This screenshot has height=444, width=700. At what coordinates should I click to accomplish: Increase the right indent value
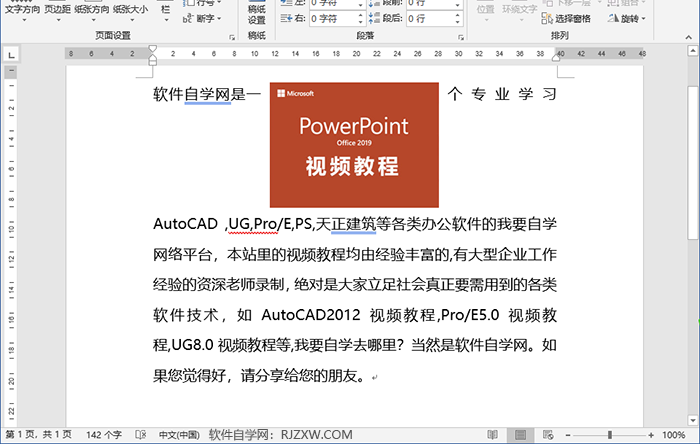coord(361,16)
